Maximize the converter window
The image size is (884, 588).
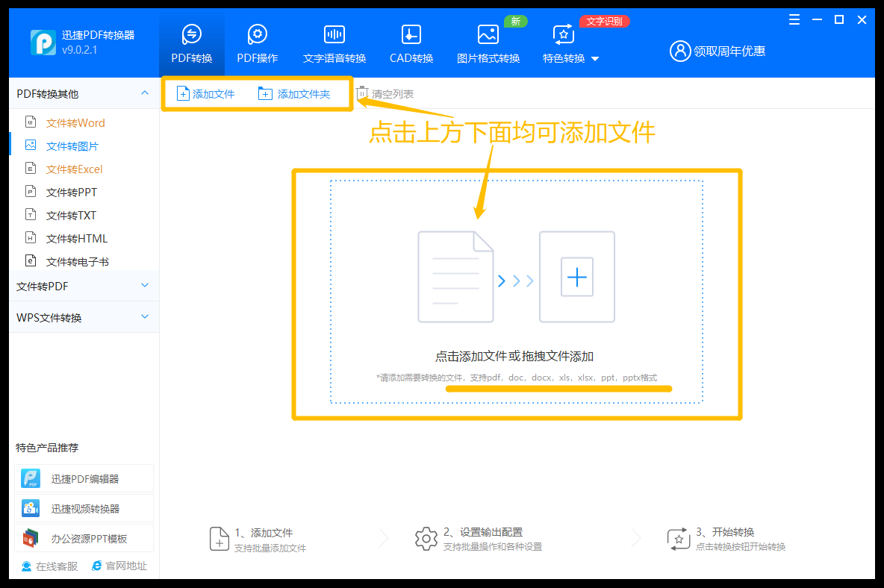(839, 19)
